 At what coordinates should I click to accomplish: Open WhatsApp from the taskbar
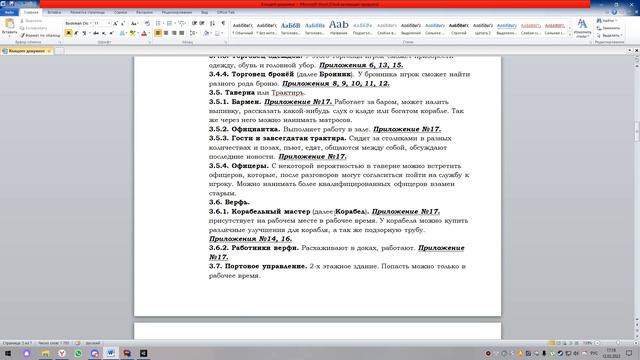coord(78,353)
